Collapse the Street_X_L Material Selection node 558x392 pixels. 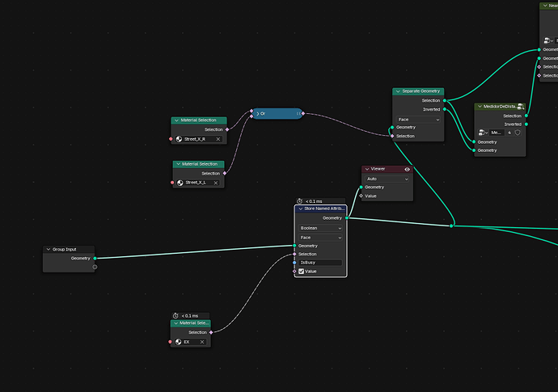pos(178,164)
